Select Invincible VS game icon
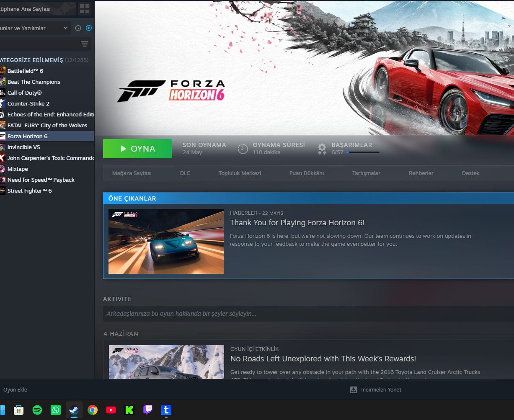 3,147
